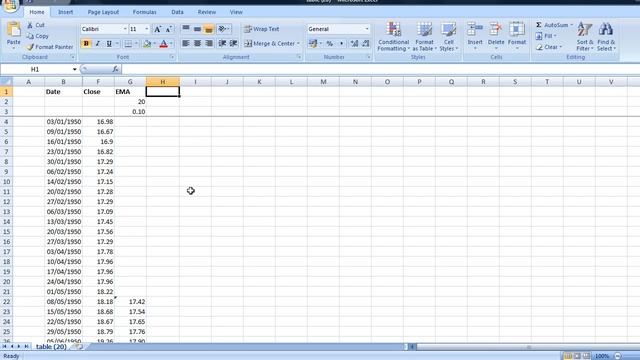The width and height of the screenshot is (640, 360).
Task: Click Wrap Text
Action: tap(262, 29)
